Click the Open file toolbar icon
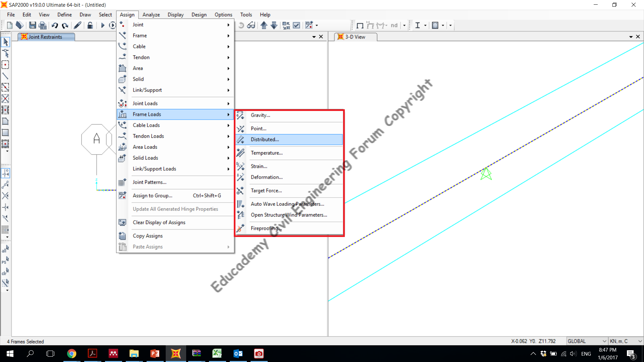644x362 pixels. coord(20,25)
